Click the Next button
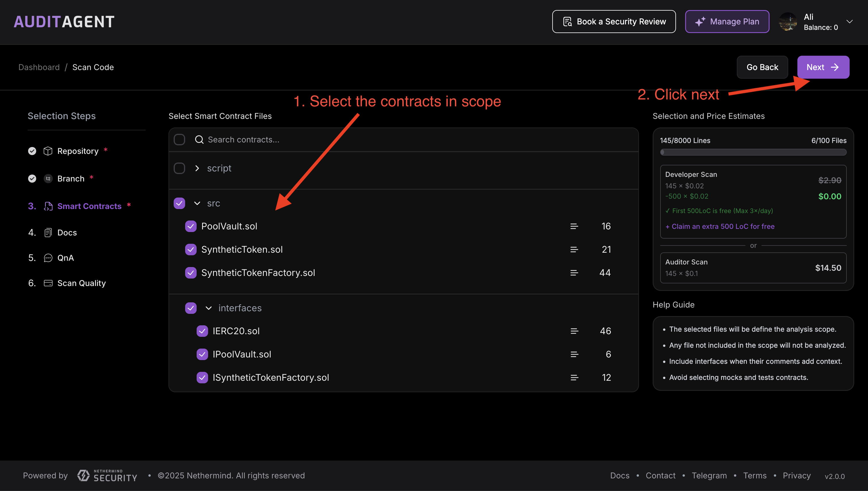 coord(823,67)
